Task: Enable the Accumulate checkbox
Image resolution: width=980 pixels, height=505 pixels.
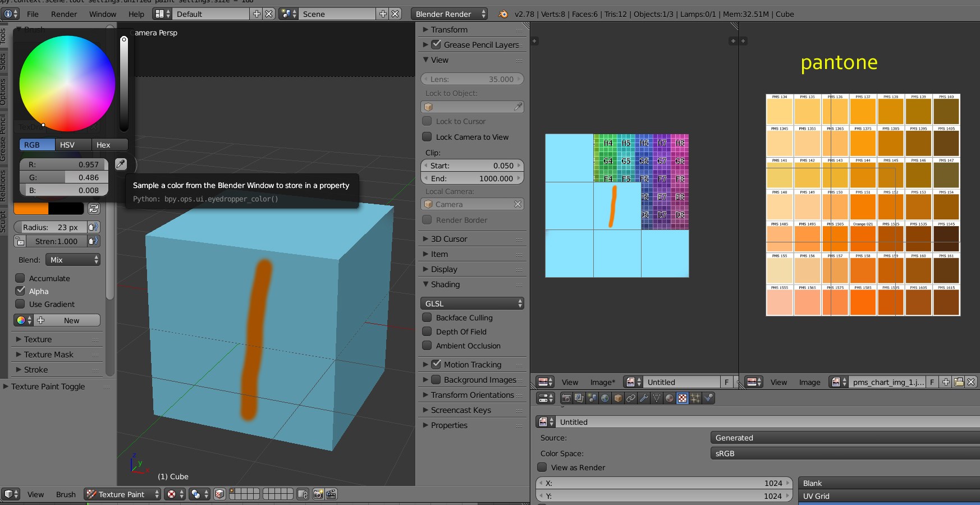Action: click(20, 278)
